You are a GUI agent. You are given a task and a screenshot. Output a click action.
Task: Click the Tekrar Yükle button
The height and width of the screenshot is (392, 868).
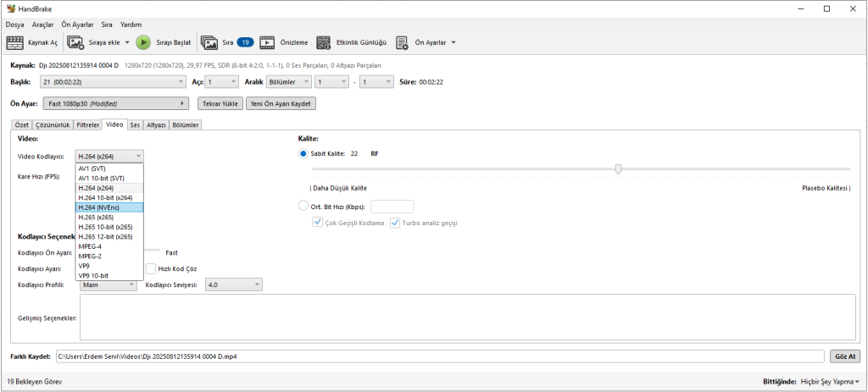[x=220, y=103]
